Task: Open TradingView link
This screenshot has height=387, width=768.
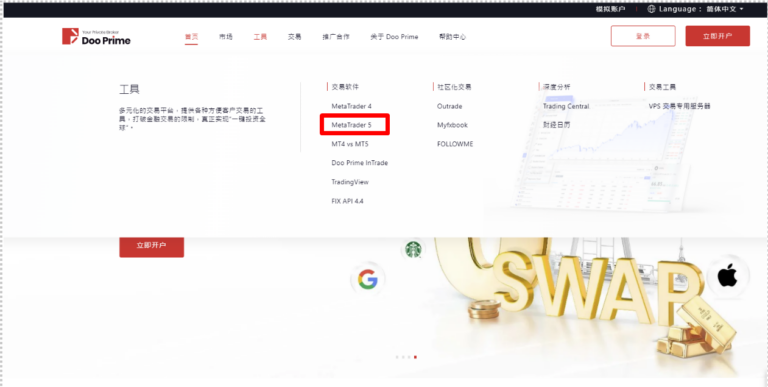Action: (350, 182)
